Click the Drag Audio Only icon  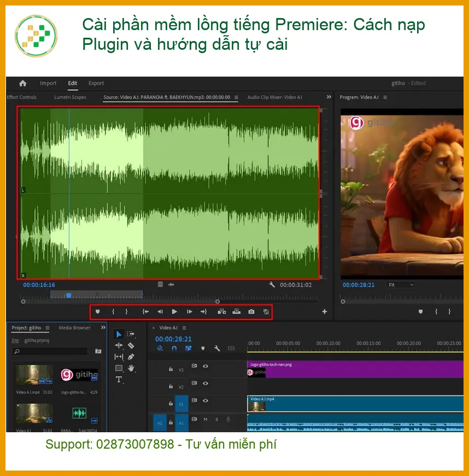172,285
